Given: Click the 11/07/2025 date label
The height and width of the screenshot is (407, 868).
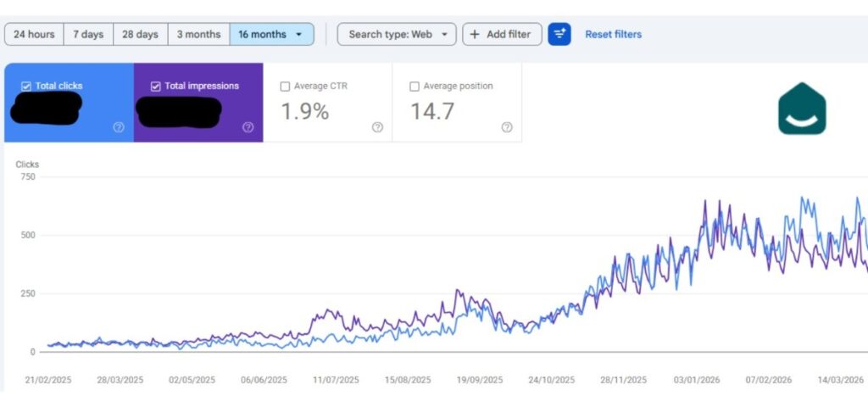Looking at the screenshot, I should [336, 381].
